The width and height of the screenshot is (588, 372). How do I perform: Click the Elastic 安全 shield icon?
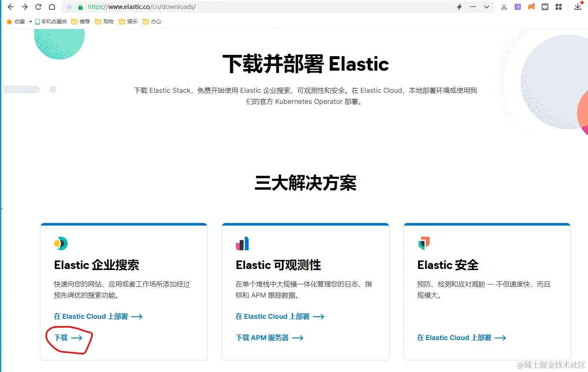pos(424,243)
